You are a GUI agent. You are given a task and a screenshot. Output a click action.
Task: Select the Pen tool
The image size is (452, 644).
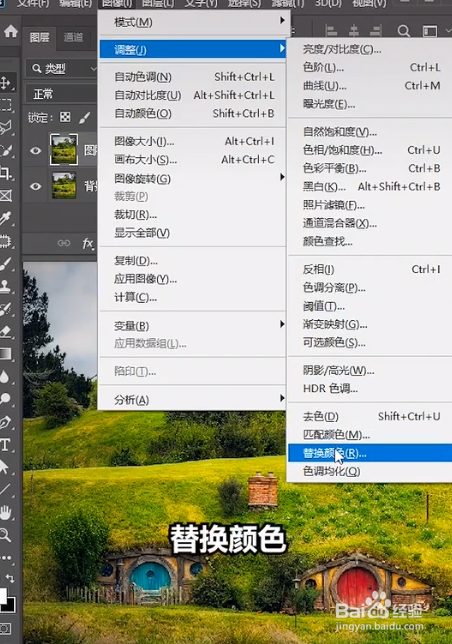pos(6,422)
